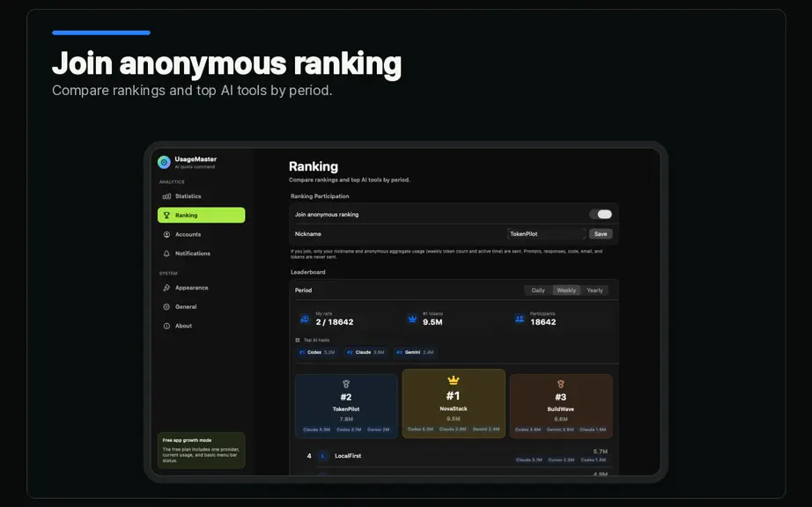Select the #1 NovaStack podium card

coord(454,403)
